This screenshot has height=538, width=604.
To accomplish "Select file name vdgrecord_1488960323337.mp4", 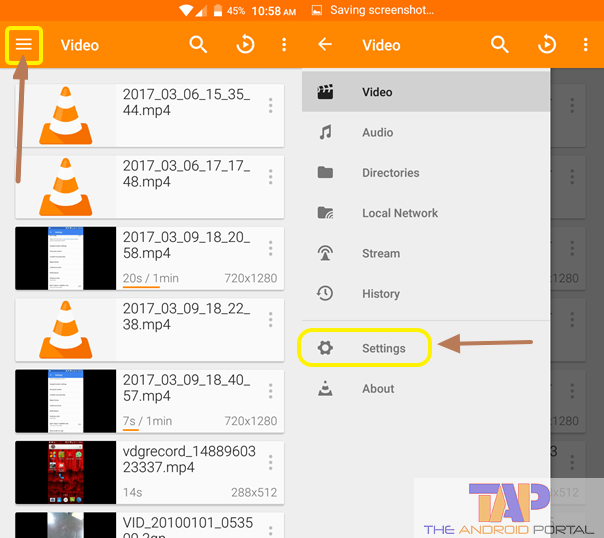I will (x=189, y=459).
